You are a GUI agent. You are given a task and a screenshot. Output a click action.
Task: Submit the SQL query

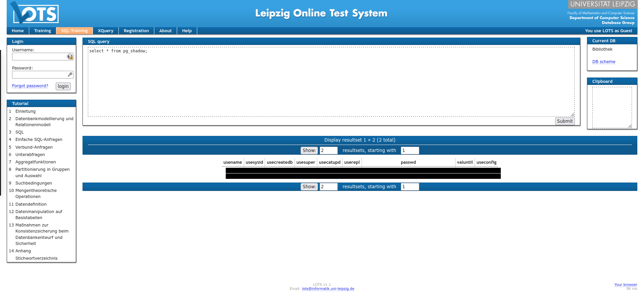pyautogui.click(x=565, y=121)
